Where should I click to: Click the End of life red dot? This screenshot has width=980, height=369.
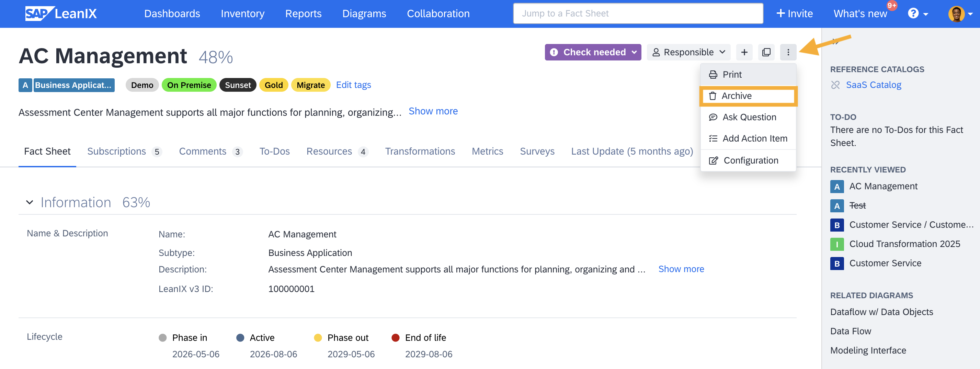tap(395, 338)
